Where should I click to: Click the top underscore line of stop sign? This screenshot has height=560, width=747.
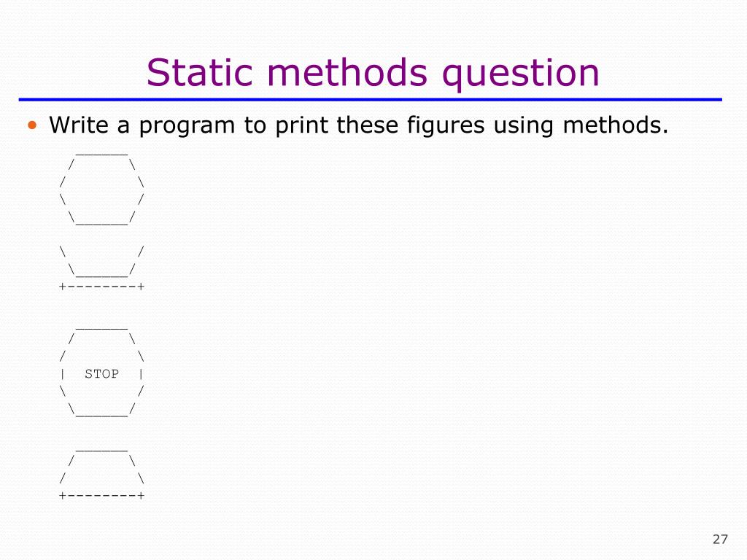(101, 328)
